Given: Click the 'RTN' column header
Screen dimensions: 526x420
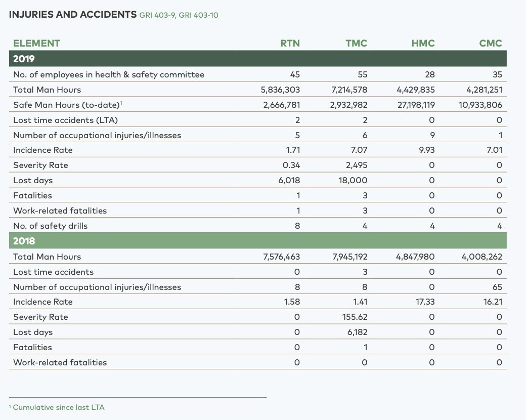Looking at the screenshot, I should click(290, 44).
